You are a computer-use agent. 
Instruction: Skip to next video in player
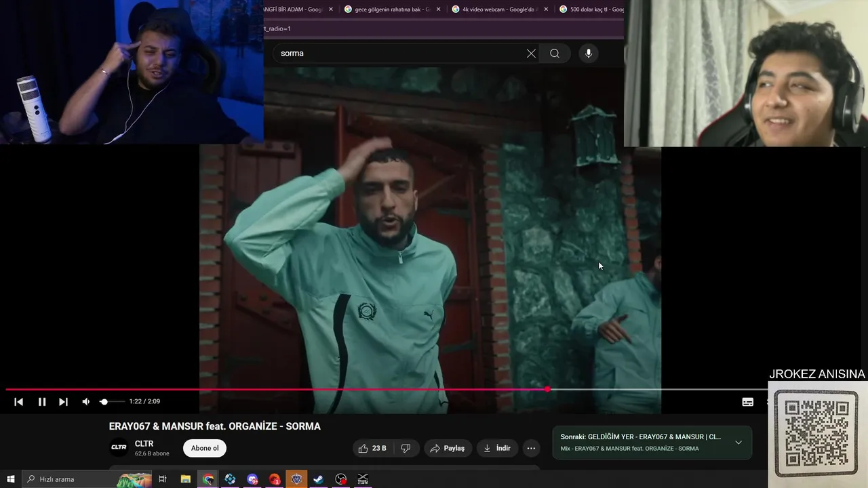click(63, 402)
